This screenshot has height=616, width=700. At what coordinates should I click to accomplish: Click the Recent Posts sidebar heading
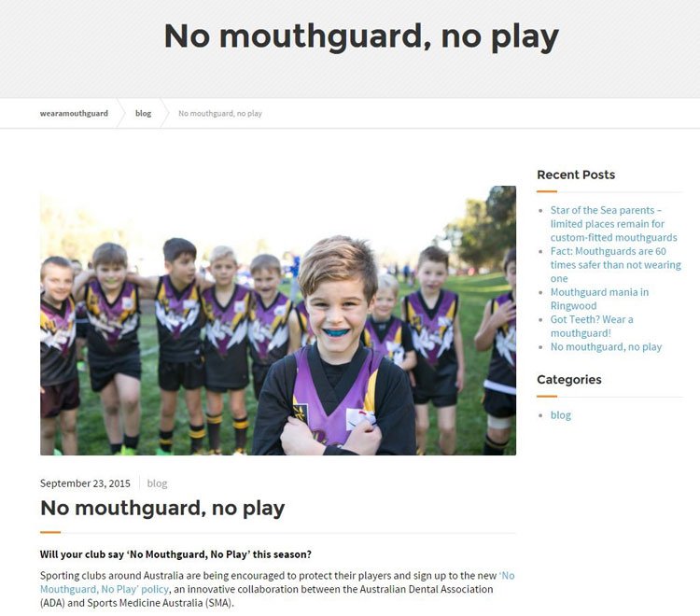click(x=576, y=175)
